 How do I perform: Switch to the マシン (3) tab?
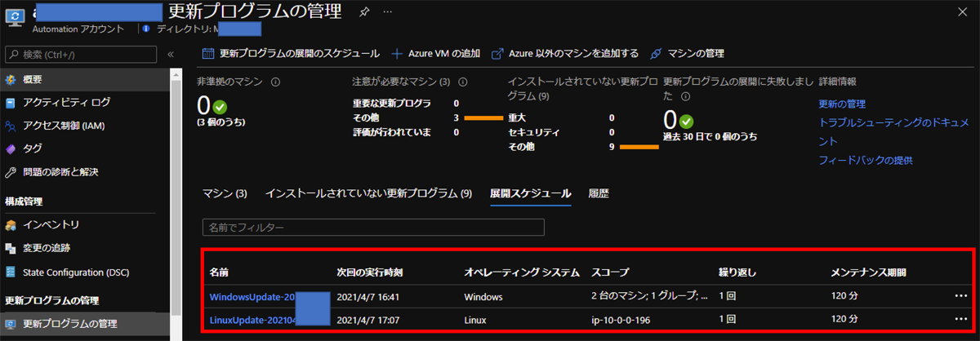point(225,194)
